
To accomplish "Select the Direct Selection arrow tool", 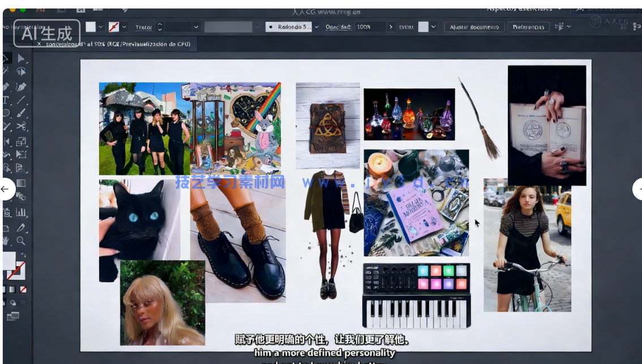I will (22, 58).
